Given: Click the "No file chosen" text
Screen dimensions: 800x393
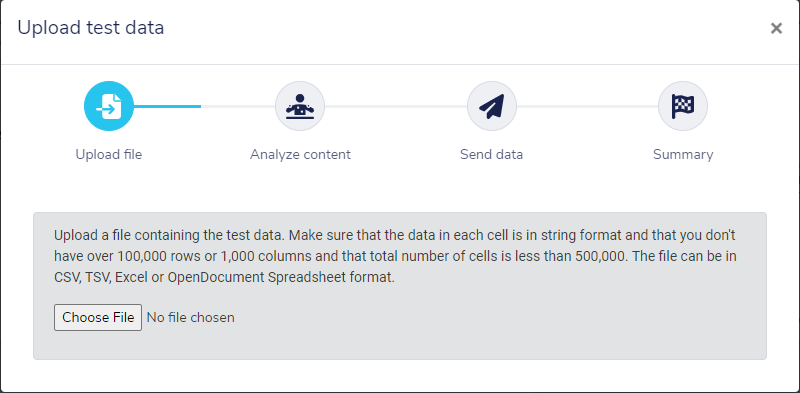Looking at the screenshot, I should click(x=191, y=317).
